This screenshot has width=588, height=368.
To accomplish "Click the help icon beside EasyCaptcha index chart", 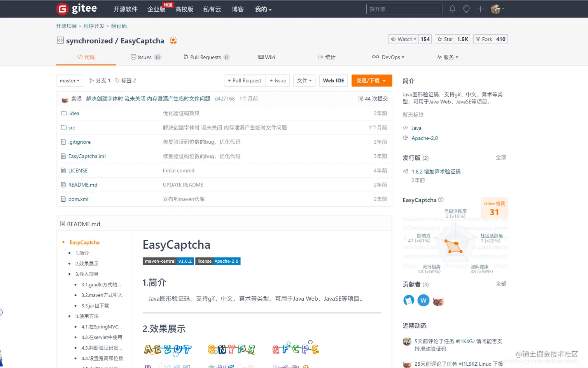I will pyautogui.click(x=441, y=200).
